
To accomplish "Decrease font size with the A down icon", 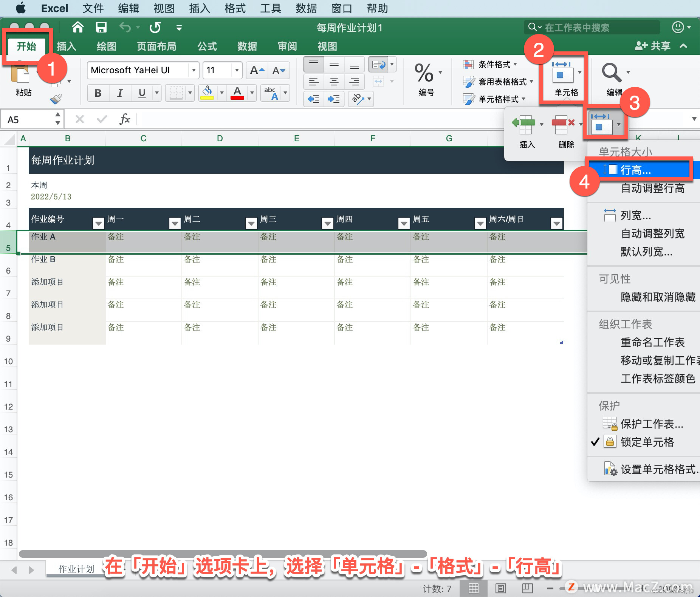I will [279, 70].
